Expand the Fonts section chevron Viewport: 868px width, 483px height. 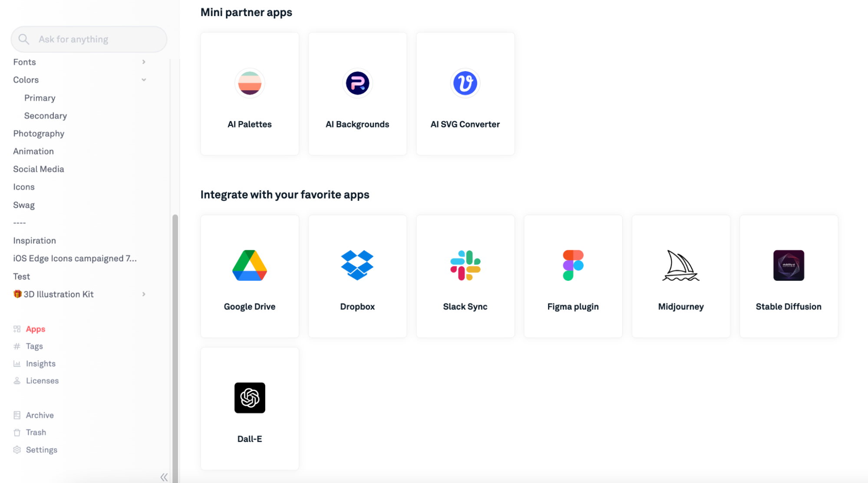(x=144, y=62)
